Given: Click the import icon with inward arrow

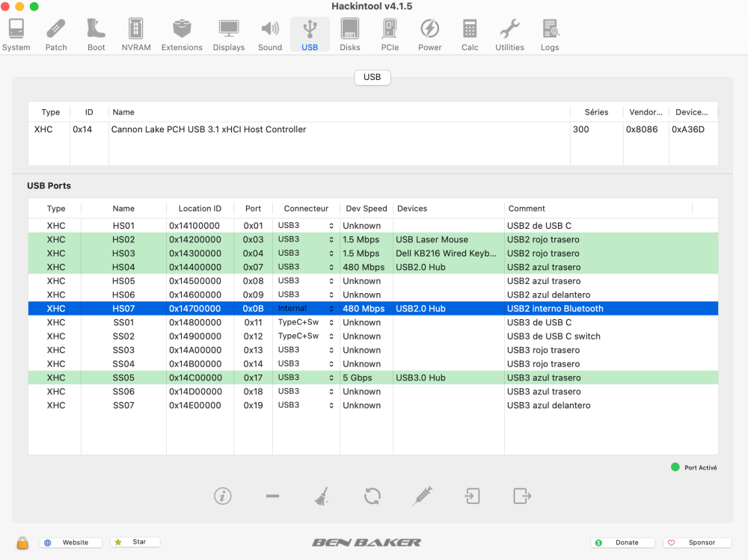Looking at the screenshot, I should coord(472,496).
